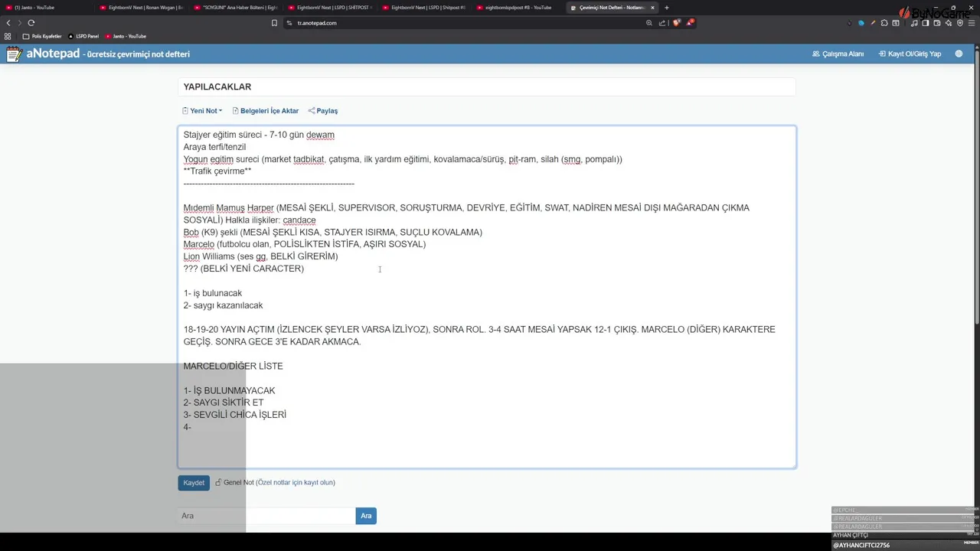Open the browser hamburger main menu
Viewport: 980px width, 551px height.
point(971,23)
